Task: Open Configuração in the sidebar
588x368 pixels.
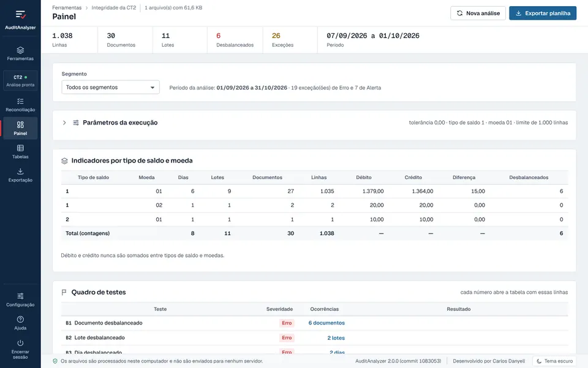Action: click(20, 300)
